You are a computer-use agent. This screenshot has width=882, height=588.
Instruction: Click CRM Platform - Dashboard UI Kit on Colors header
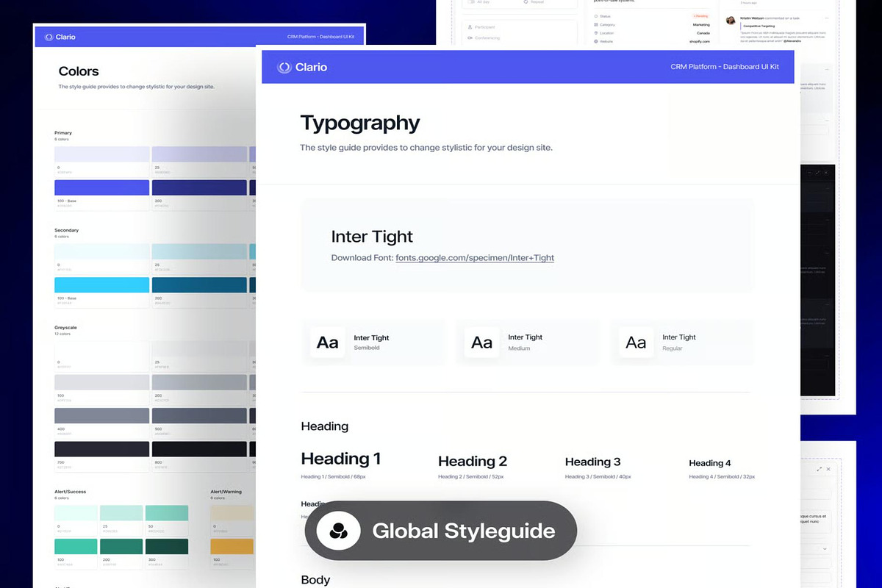pos(322,37)
